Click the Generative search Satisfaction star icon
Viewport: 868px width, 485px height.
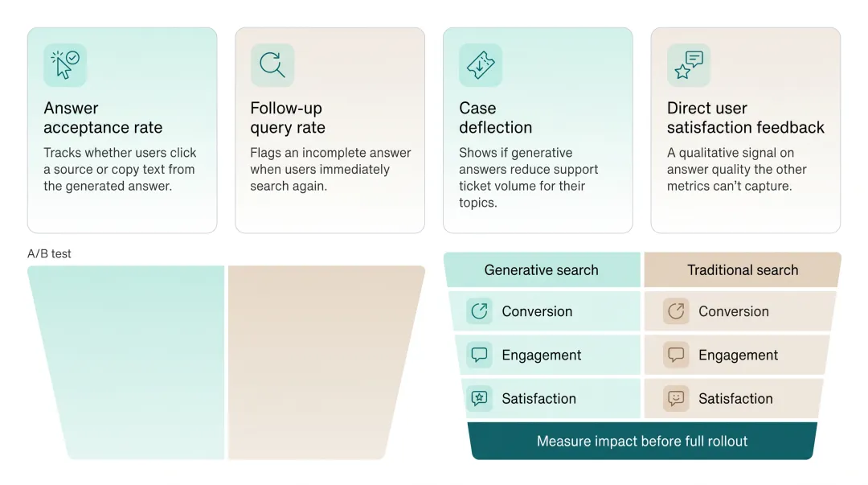[479, 398]
